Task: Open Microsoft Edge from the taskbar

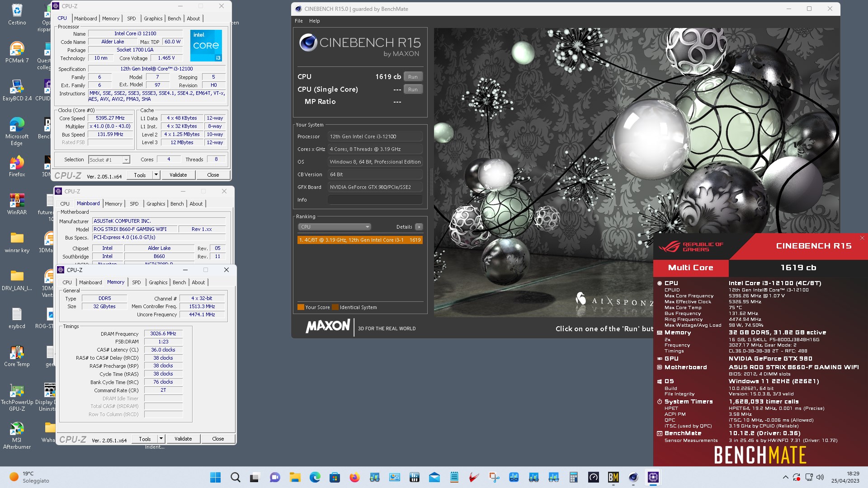Action: click(315, 477)
